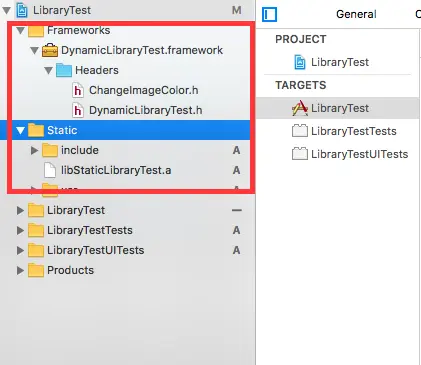Click the Headers blue folder icon

64,70
